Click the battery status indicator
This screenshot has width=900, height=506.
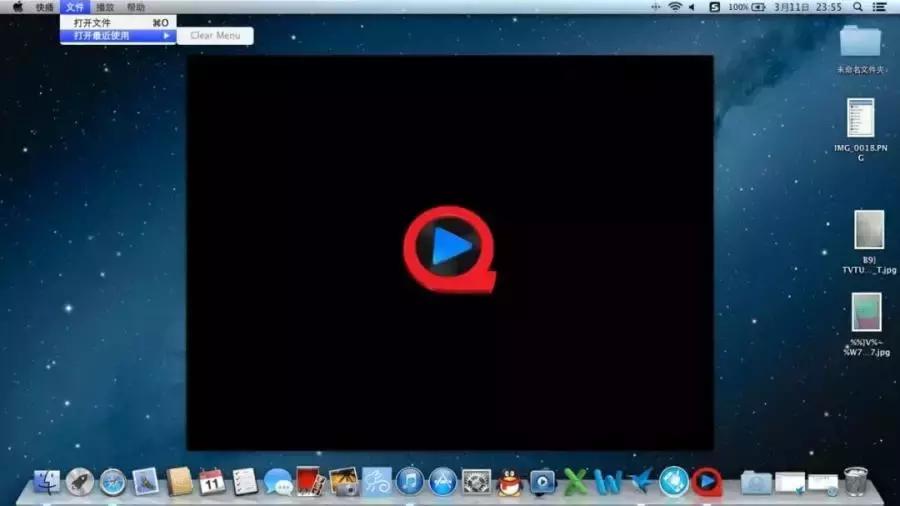tap(747, 7)
